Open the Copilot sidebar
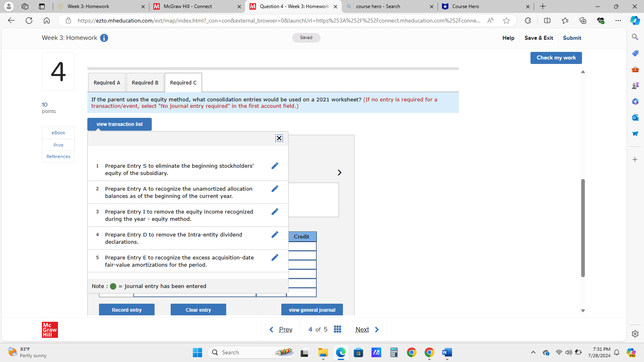This screenshot has width=644, height=362. [635, 21]
